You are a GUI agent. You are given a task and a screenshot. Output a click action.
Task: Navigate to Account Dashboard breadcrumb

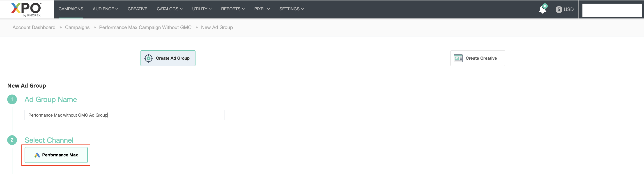[x=34, y=27]
